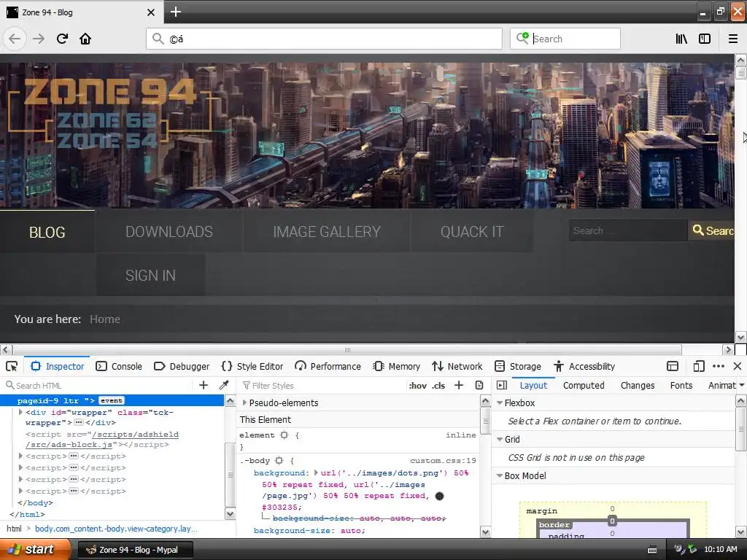Open the Style Editor panel

coord(252,366)
